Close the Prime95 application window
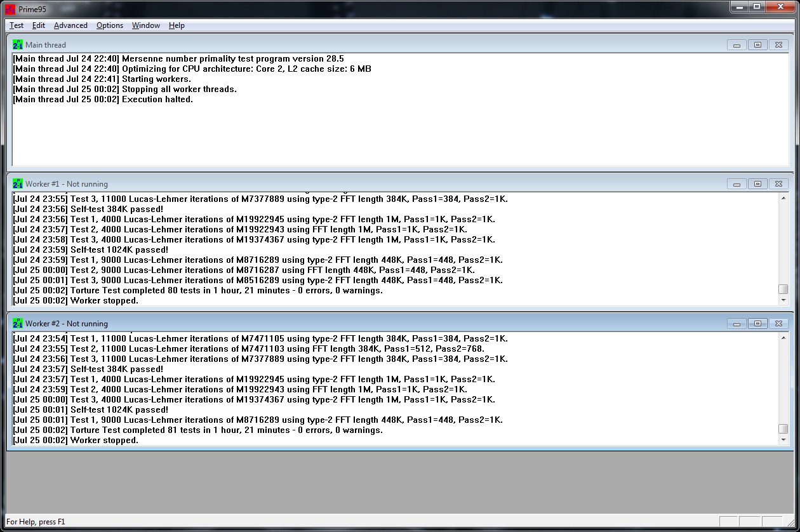 (x=780, y=7)
